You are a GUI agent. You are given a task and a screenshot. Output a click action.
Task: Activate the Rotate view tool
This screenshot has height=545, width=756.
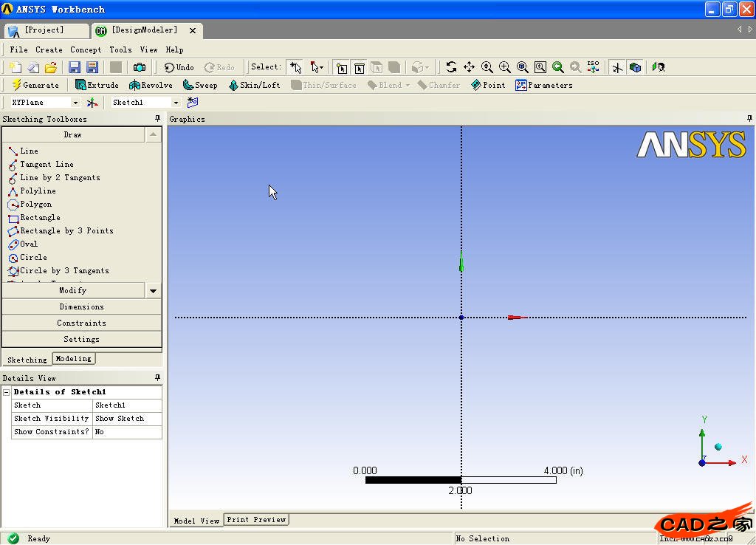(451, 67)
